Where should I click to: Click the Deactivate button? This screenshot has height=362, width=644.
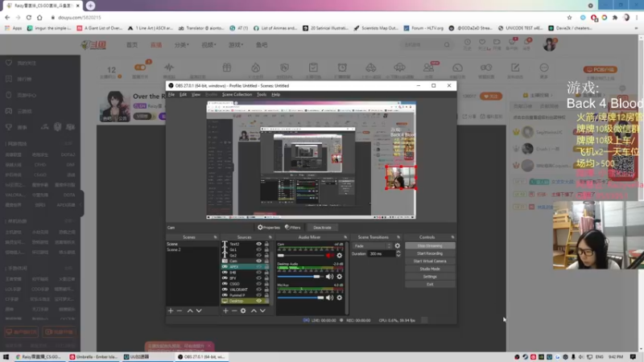pos(322,228)
